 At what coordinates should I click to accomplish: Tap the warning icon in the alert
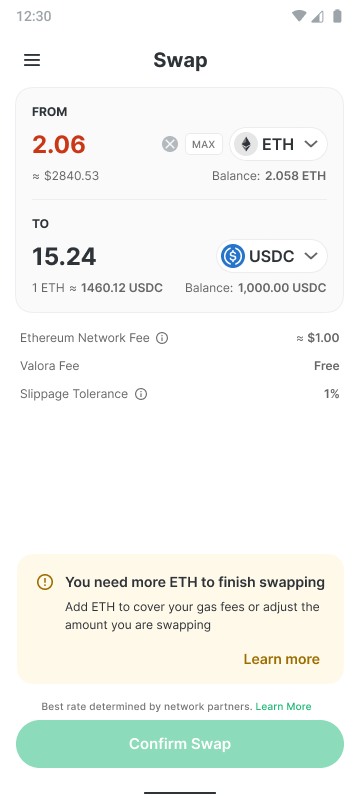(x=45, y=582)
